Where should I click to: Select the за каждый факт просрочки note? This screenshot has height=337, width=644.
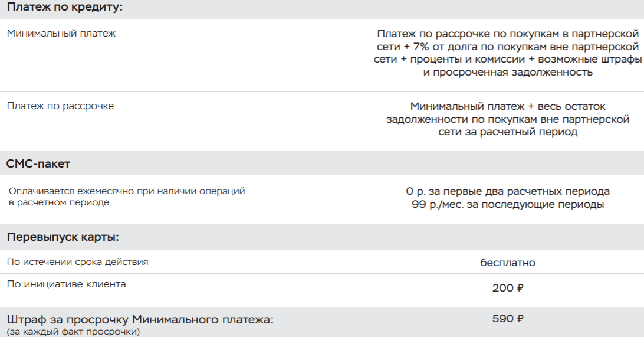point(73,332)
